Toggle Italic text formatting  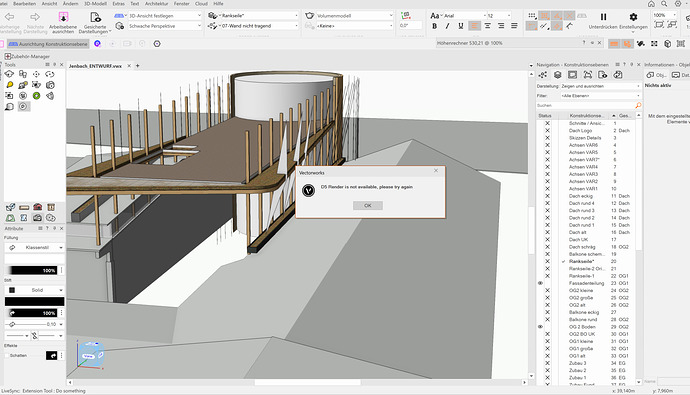pos(448,26)
